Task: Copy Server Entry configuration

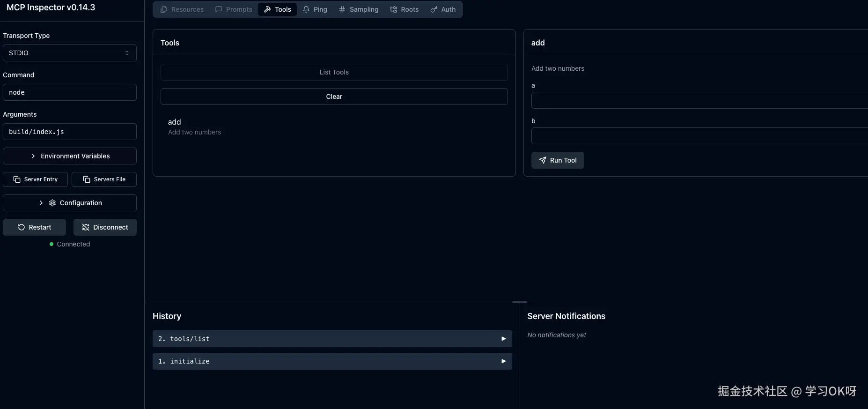Action: click(35, 179)
